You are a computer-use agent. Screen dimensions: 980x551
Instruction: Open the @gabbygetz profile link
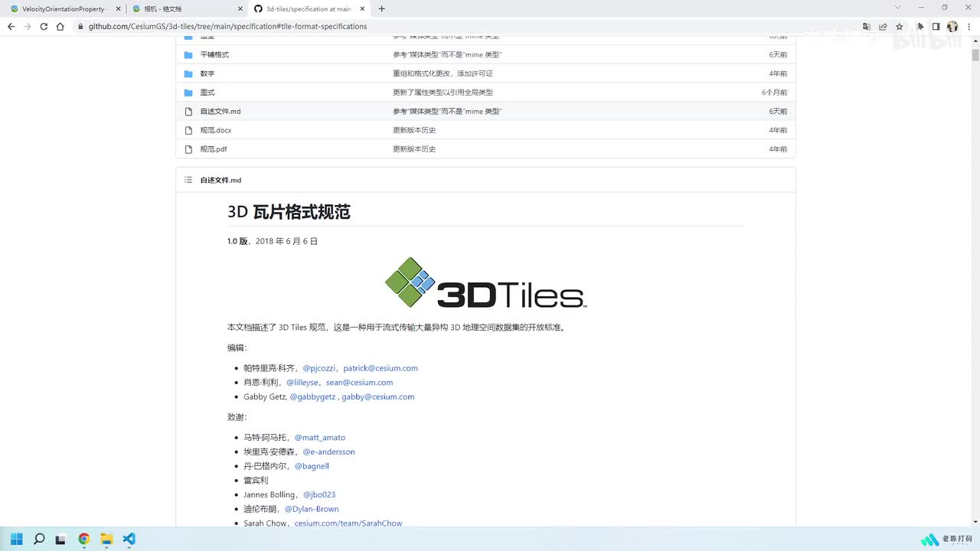[x=312, y=397]
